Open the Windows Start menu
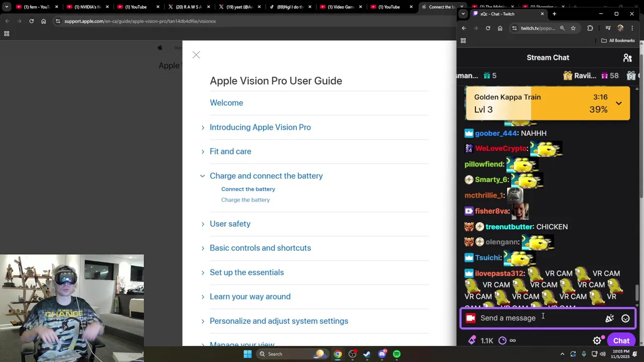 (248, 354)
